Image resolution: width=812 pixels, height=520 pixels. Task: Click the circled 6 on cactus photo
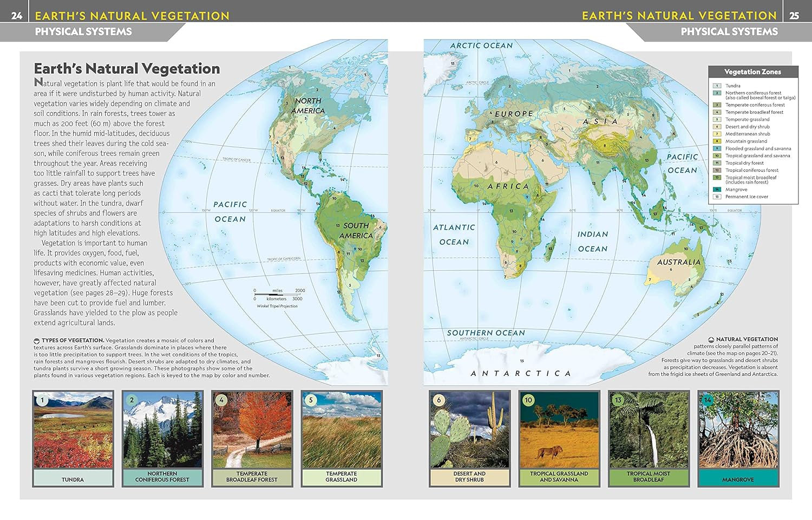(x=439, y=400)
